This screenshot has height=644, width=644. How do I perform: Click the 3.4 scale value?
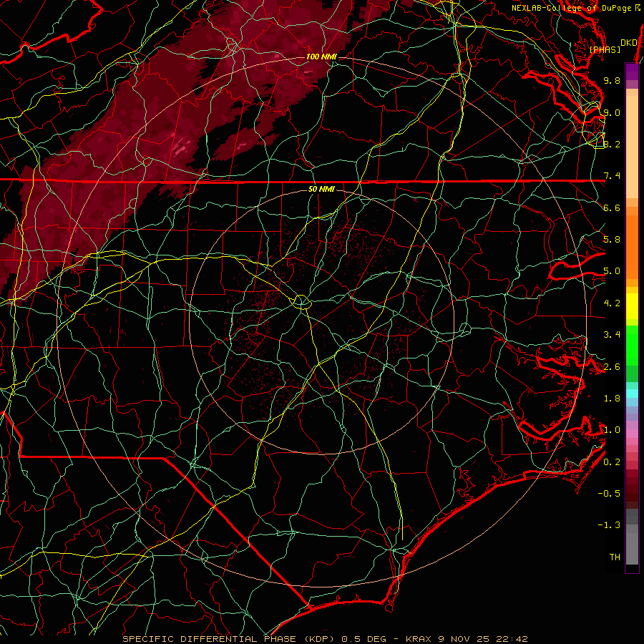[612, 335]
